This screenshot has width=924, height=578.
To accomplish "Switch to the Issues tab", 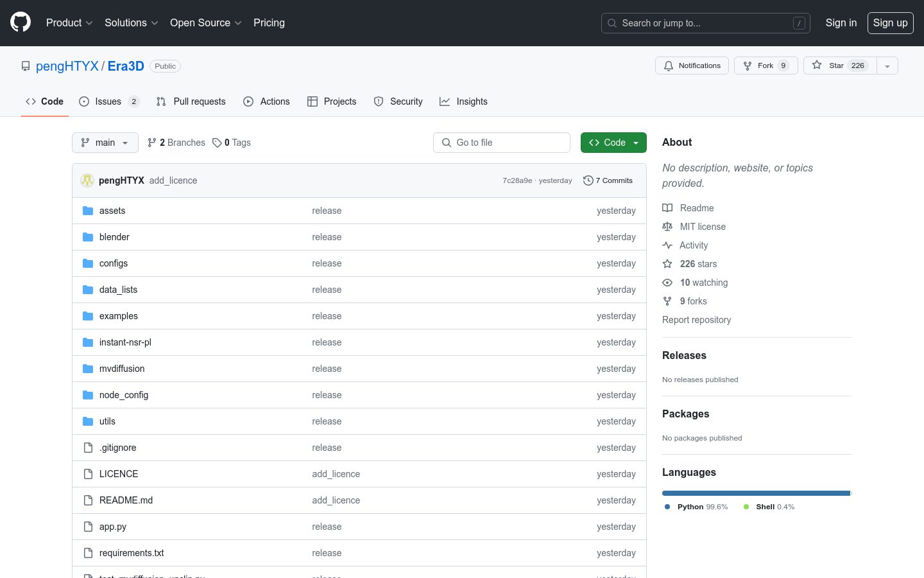I will [x=109, y=101].
